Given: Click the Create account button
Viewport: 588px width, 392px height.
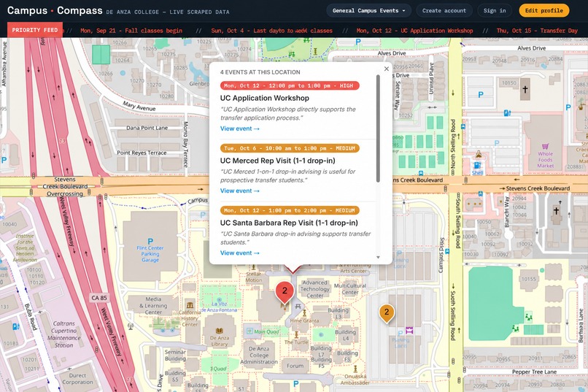Looking at the screenshot, I should click(444, 10).
